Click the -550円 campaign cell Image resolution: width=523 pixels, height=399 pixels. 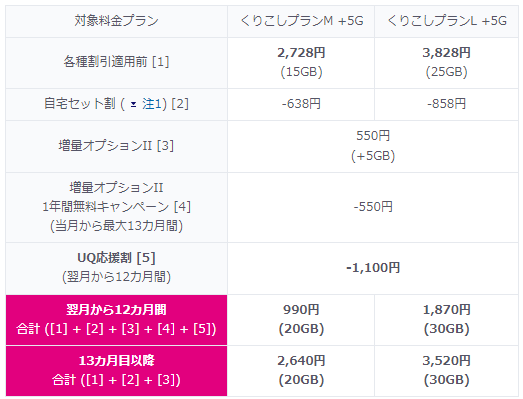click(373, 207)
